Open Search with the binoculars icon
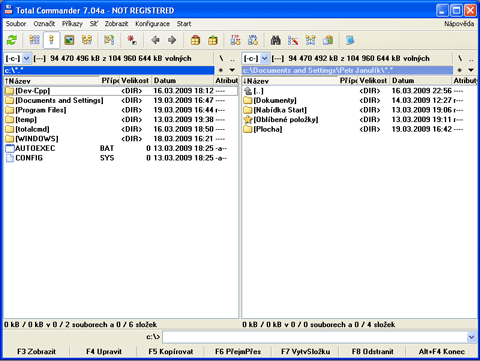480x361 pixels. pos(275,40)
